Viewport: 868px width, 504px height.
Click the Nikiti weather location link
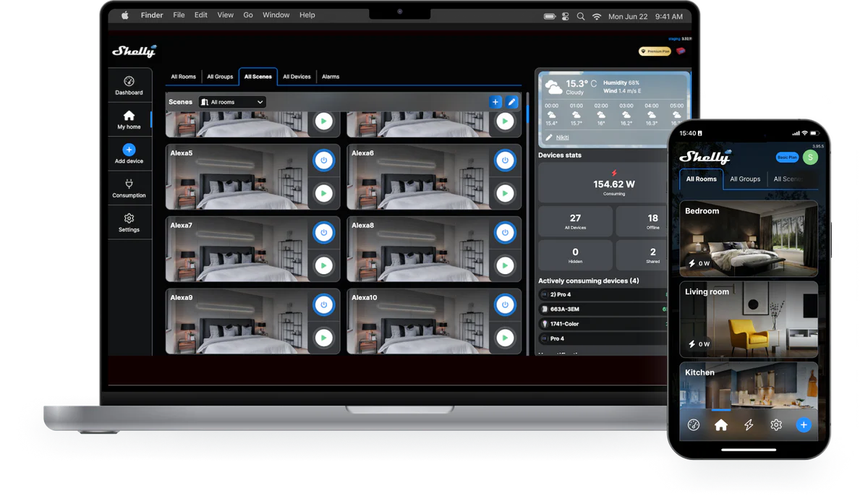click(x=562, y=137)
